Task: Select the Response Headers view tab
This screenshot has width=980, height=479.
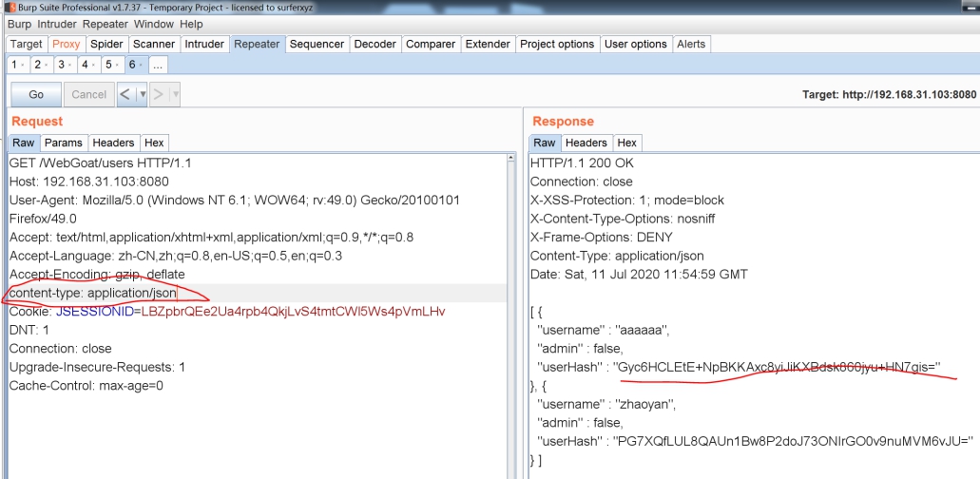Action: tap(586, 143)
